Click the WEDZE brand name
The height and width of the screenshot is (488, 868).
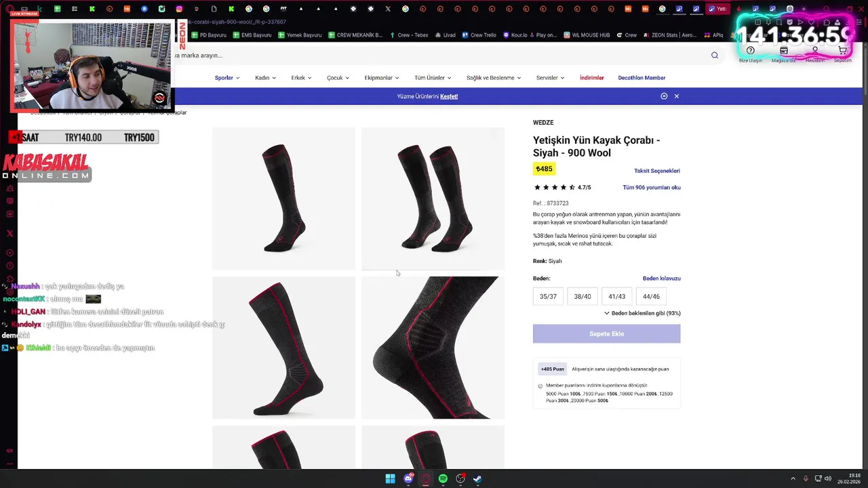pos(543,123)
